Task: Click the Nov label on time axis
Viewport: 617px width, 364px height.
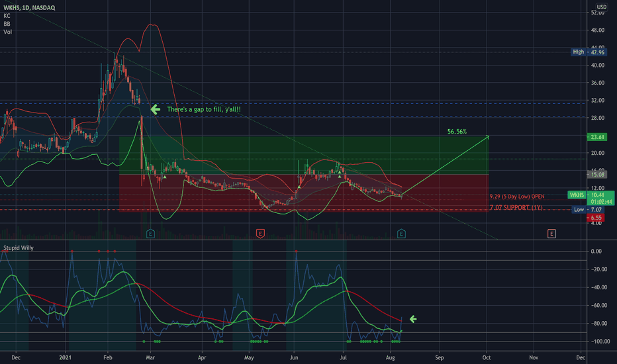Action: [534, 357]
